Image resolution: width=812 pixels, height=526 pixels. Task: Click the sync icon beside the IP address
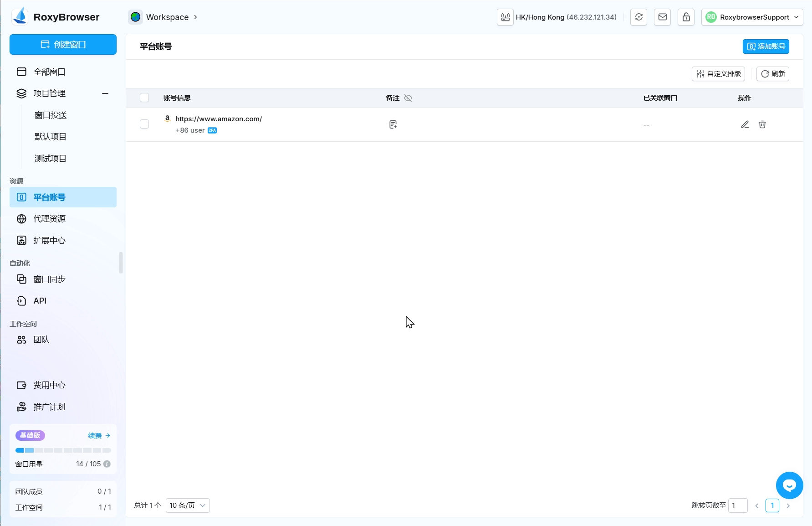pyautogui.click(x=638, y=17)
